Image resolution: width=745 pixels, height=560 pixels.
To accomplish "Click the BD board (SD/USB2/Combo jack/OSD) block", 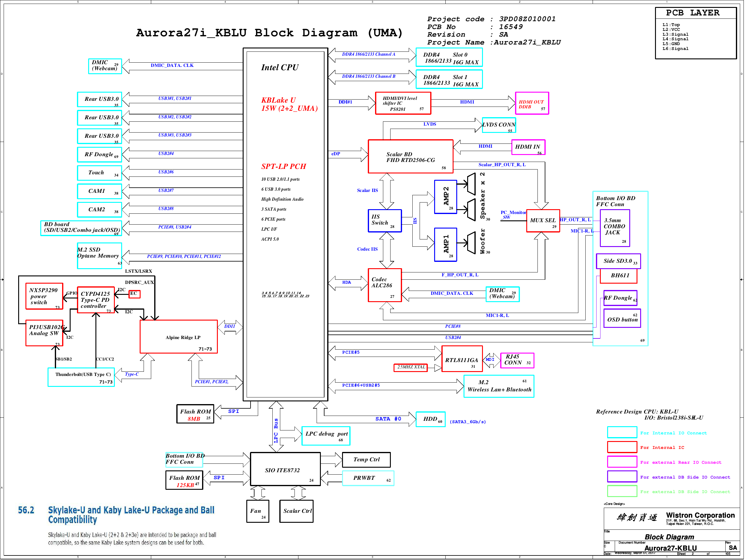I will (x=81, y=228).
